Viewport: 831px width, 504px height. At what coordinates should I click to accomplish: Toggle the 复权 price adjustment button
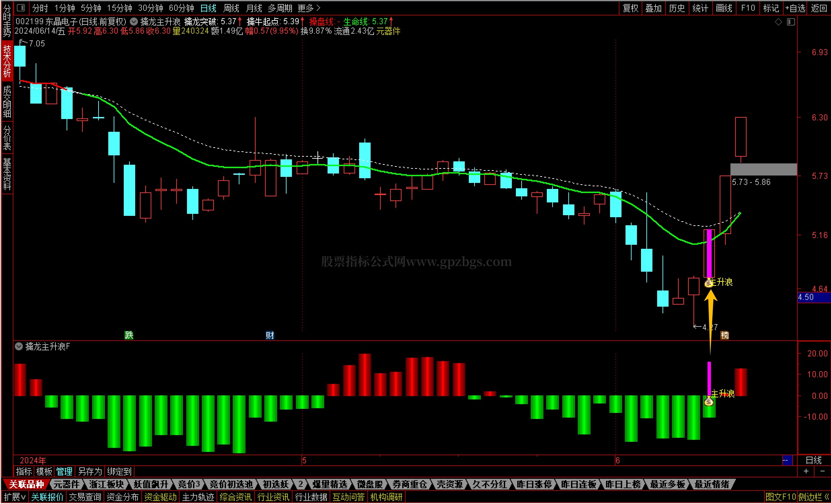630,8
